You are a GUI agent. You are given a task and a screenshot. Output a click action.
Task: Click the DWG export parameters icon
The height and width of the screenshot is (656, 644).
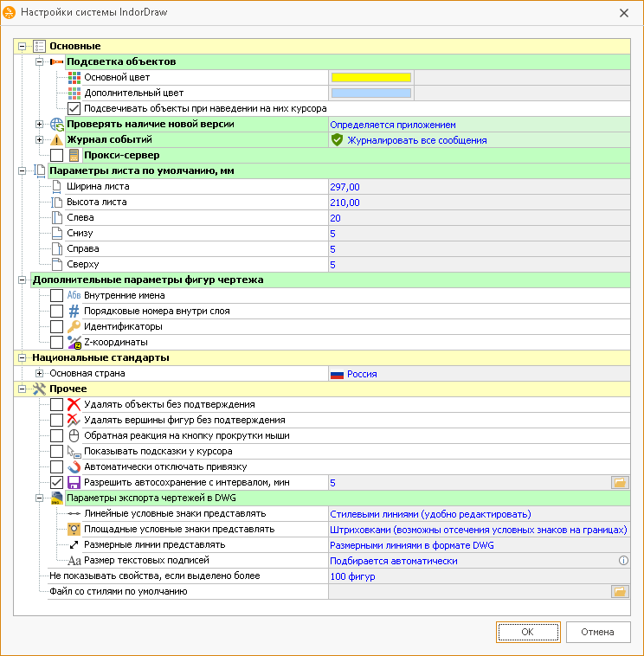coord(56,498)
